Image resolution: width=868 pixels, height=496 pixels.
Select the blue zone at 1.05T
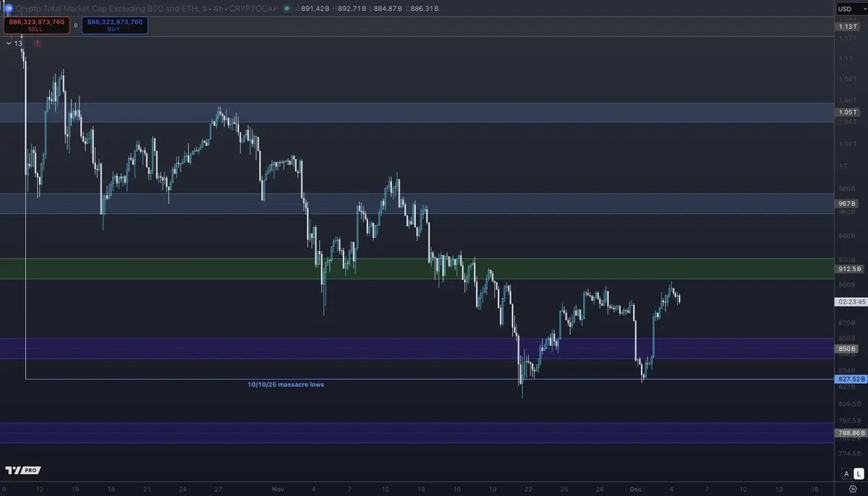click(417, 112)
